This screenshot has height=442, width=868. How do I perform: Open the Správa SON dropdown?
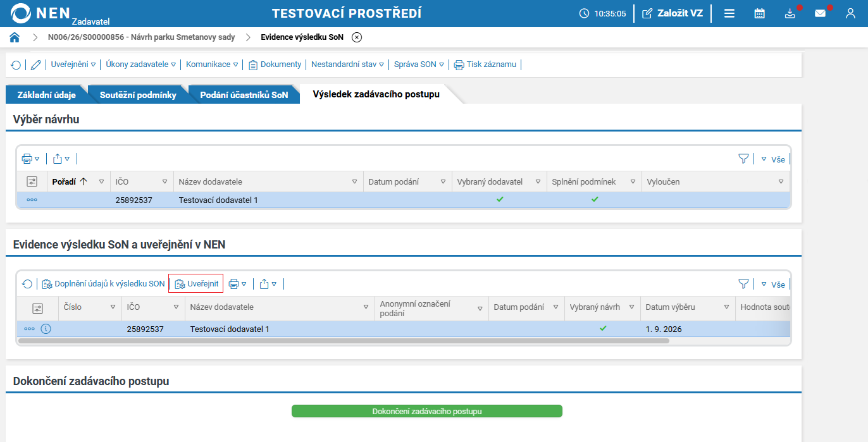click(x=419, y=64)
